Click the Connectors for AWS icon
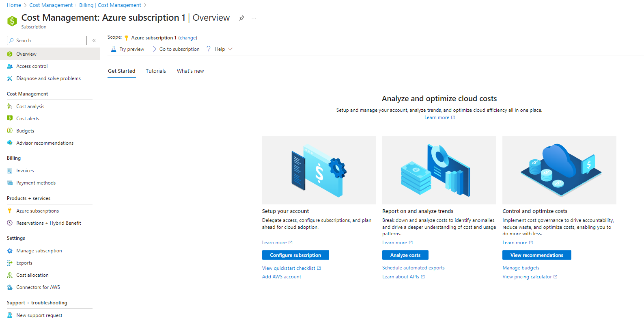 pos(10,287)
